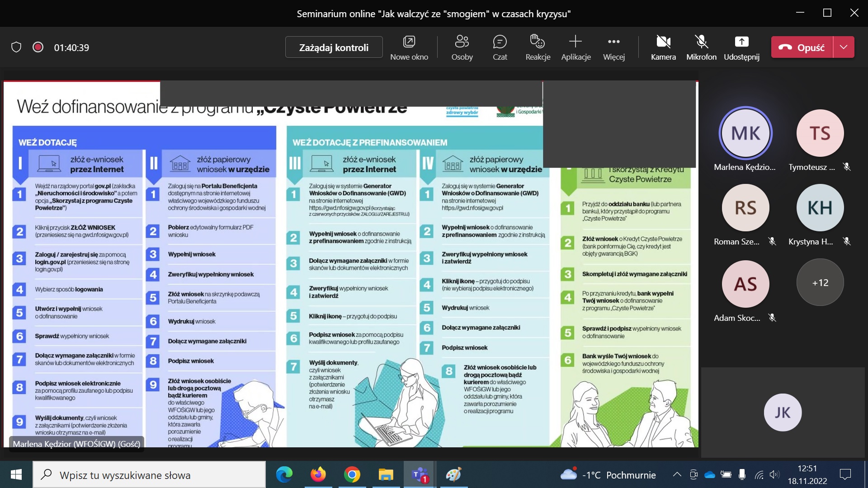Screen dimensions: 868x488
Task: Turn on the Kamera
Action: (x=663, y=47)
